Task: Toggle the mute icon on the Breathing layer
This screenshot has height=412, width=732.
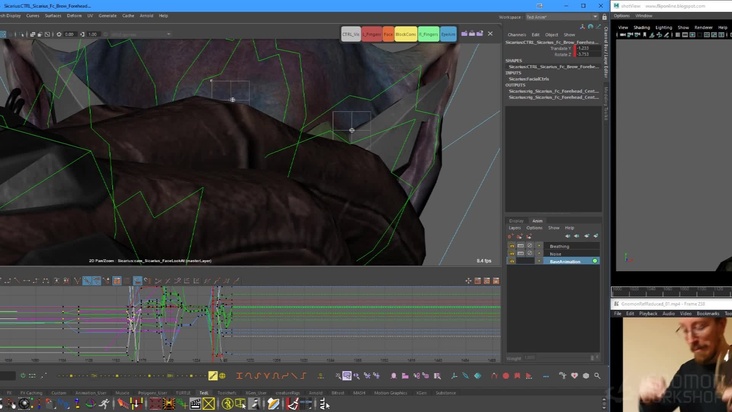Action: click(520, 246)
